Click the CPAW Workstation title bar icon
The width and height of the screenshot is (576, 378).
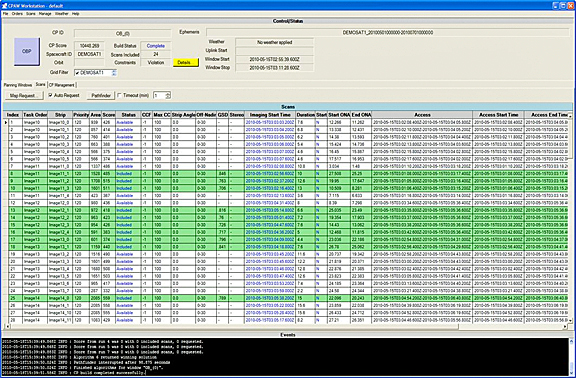tap(4, 6)
